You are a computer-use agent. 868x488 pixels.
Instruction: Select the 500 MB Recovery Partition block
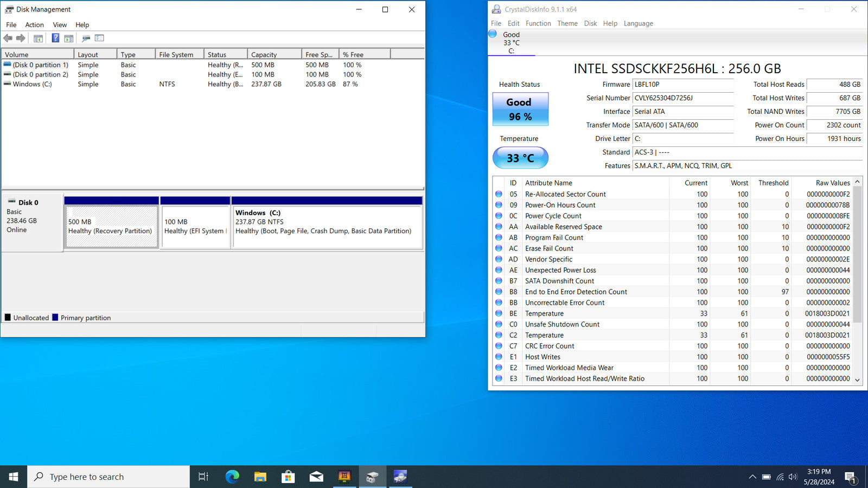(x=111, y=227)
